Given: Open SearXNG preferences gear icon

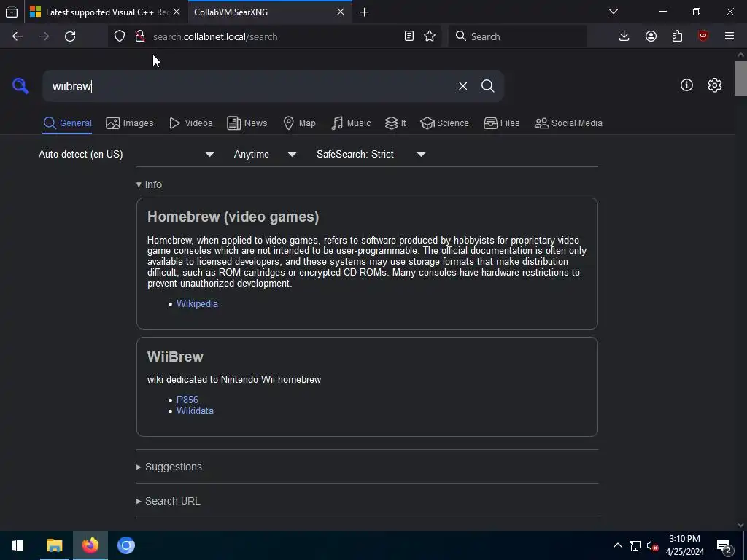Looking at the screenshot, I should [x=715, y=85].
